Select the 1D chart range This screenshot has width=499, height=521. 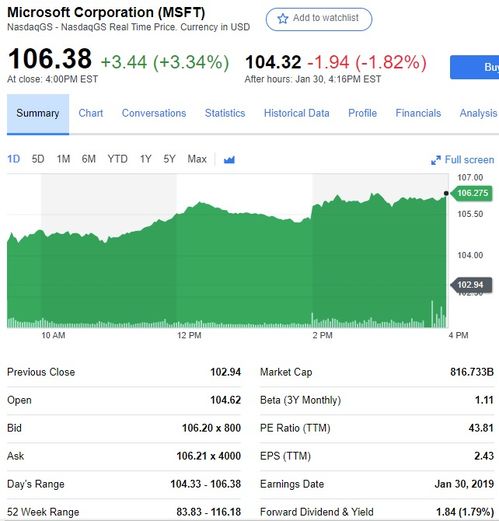point(14,159)
